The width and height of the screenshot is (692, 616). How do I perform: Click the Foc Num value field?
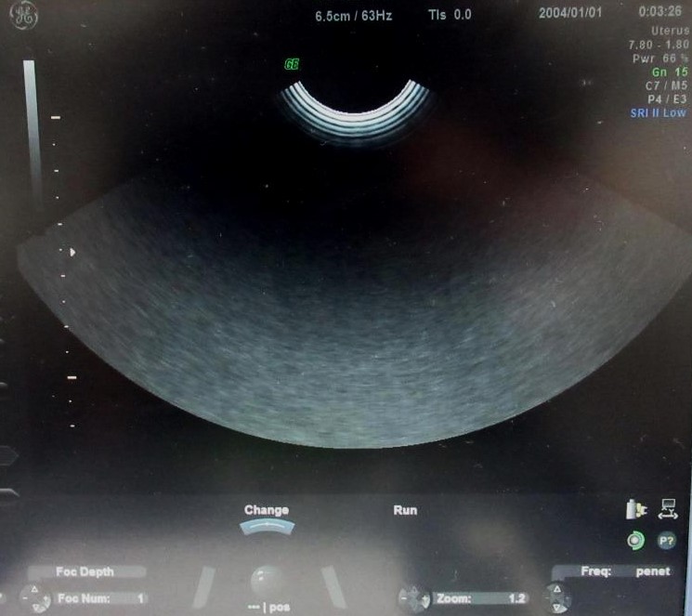[100, 598]
